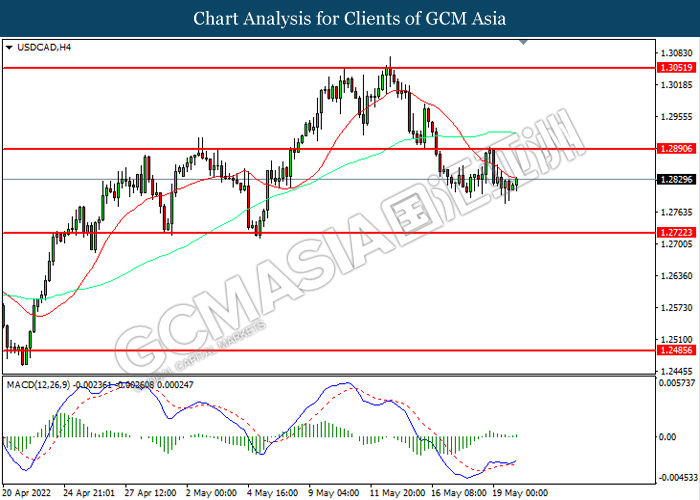Select the 1.28906 red price label
This screenshot has height=500, width=700.
click(x=676, y=149)
